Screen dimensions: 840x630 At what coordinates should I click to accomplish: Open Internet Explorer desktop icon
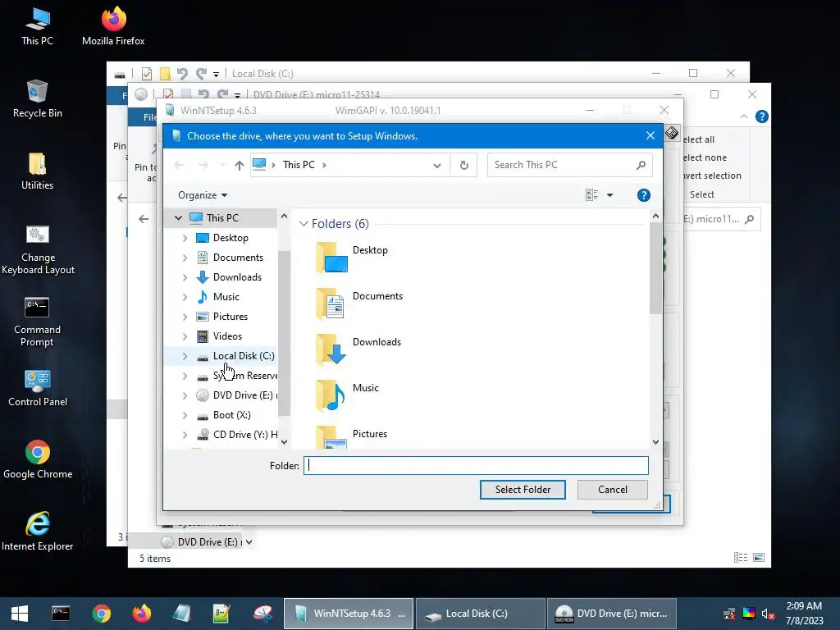click(x=37, y=532)
